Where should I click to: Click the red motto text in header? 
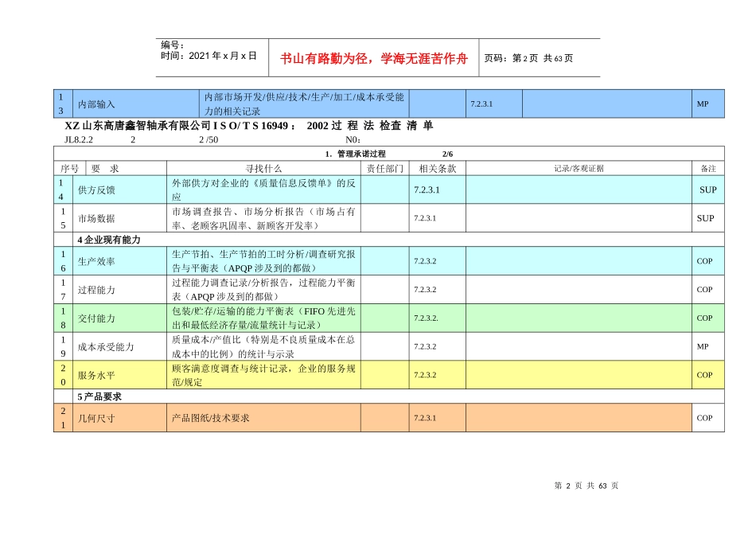[374, 59]
